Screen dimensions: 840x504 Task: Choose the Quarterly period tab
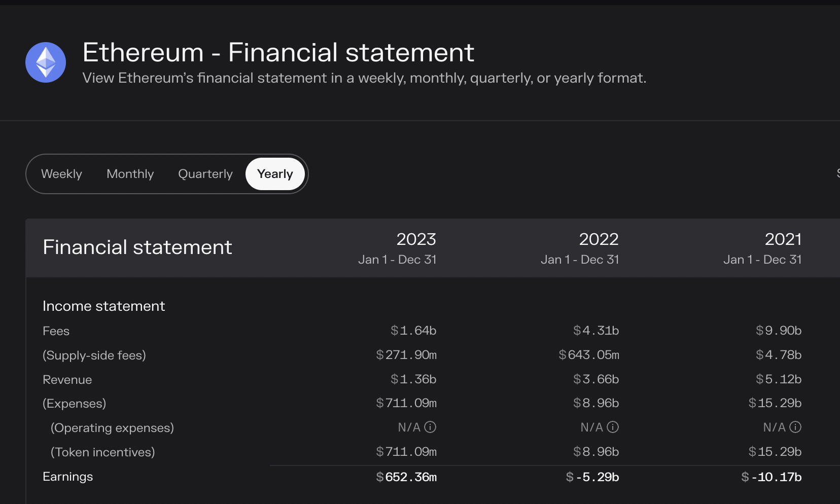tap(205, 174)
